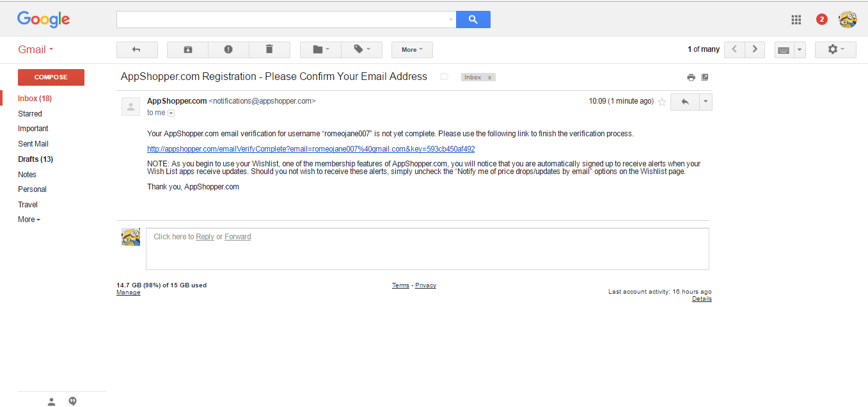The height and width of the screenshot is (407, 868).
Task: Expand the Gmail dropdown menu
Action: point(36,50)
